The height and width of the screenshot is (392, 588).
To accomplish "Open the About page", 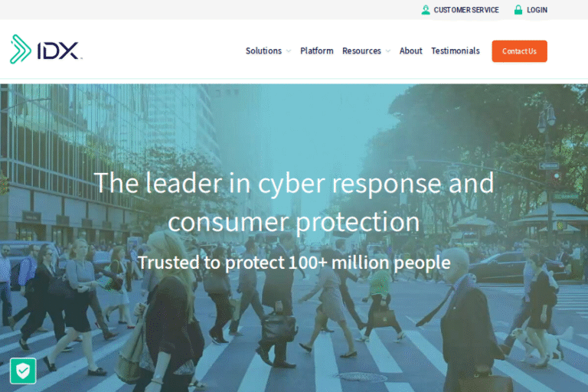I will click(x=410, y=51).
